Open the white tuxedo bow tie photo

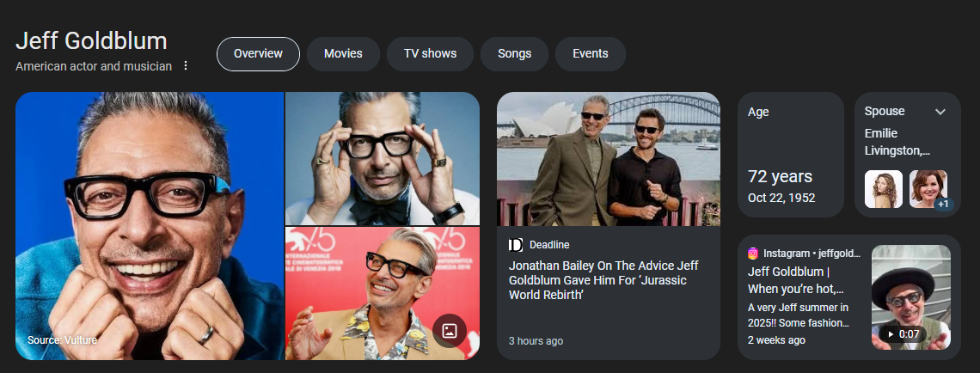click(383, 159)
